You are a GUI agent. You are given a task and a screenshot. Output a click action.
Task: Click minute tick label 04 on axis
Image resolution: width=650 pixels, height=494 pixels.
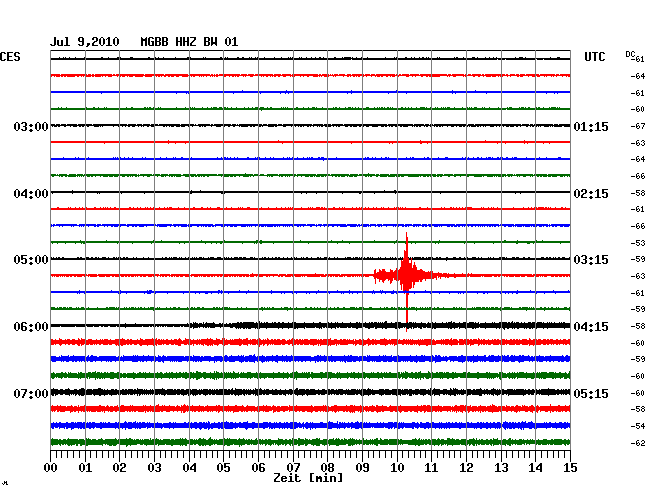coord(189,468)
